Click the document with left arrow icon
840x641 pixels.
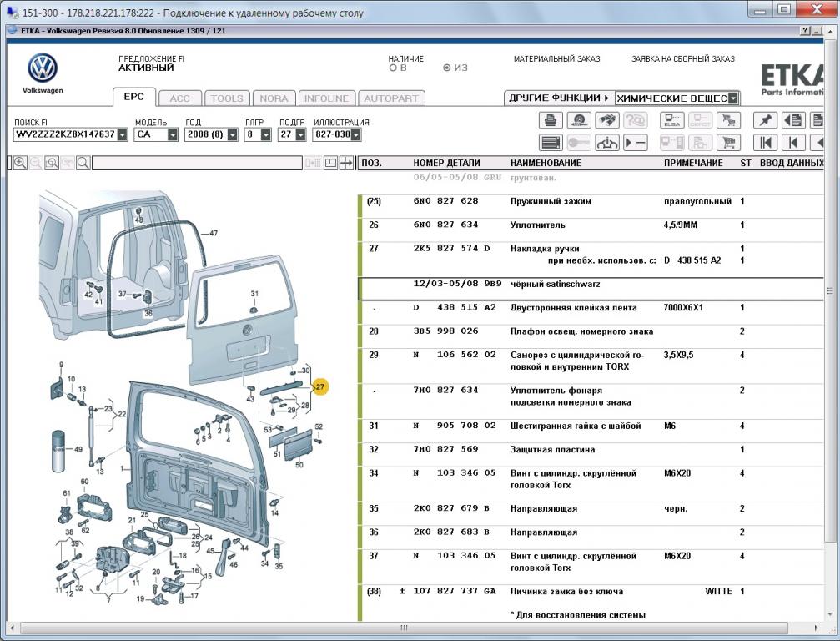coord(793,120)
